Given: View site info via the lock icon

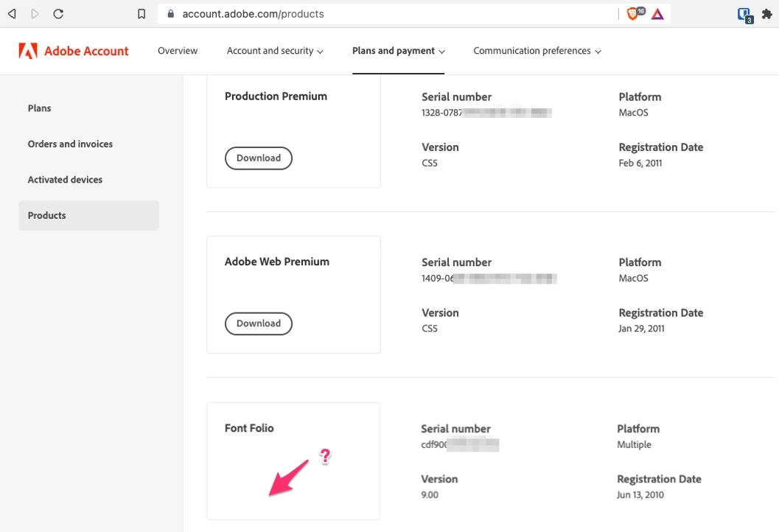Looking at the screenshot, I should [x=170, y=14].
